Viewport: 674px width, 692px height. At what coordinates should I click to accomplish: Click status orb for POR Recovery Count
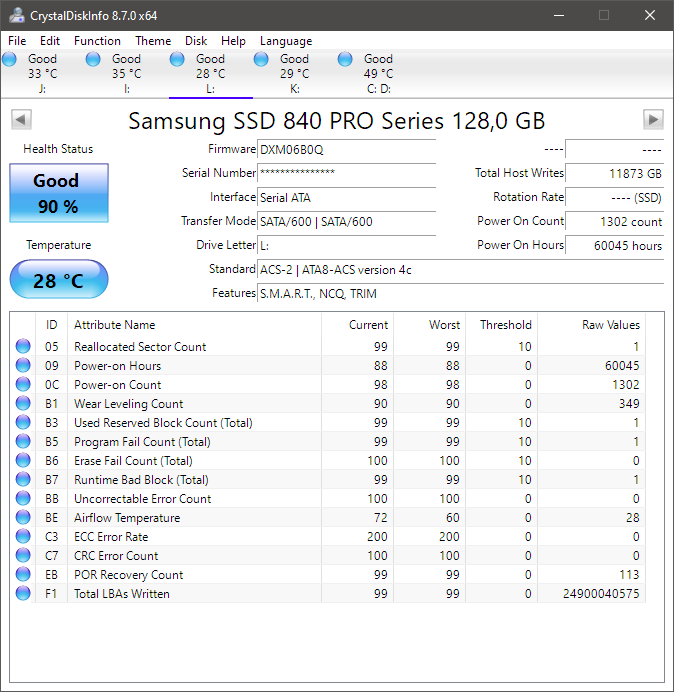point(23,574)
